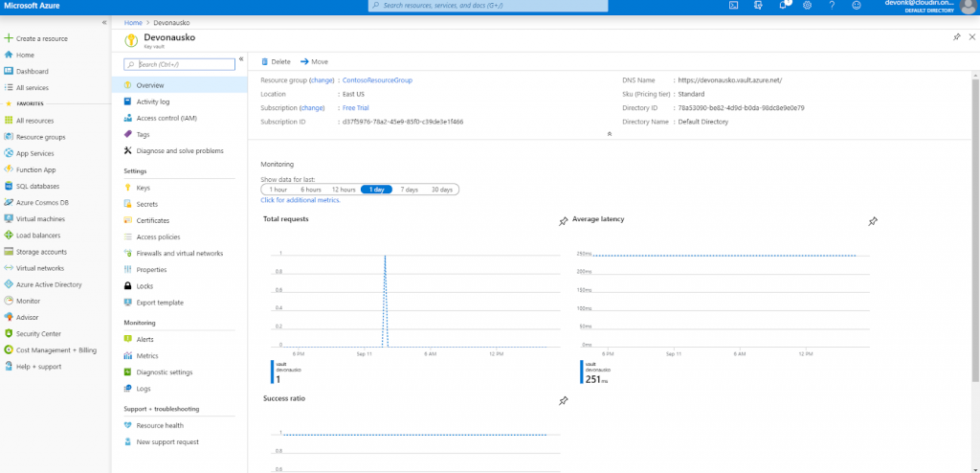Show data for last 7 days
This screenshot has width=980, height=473.
pyautogui.click(x=410, y=190)
